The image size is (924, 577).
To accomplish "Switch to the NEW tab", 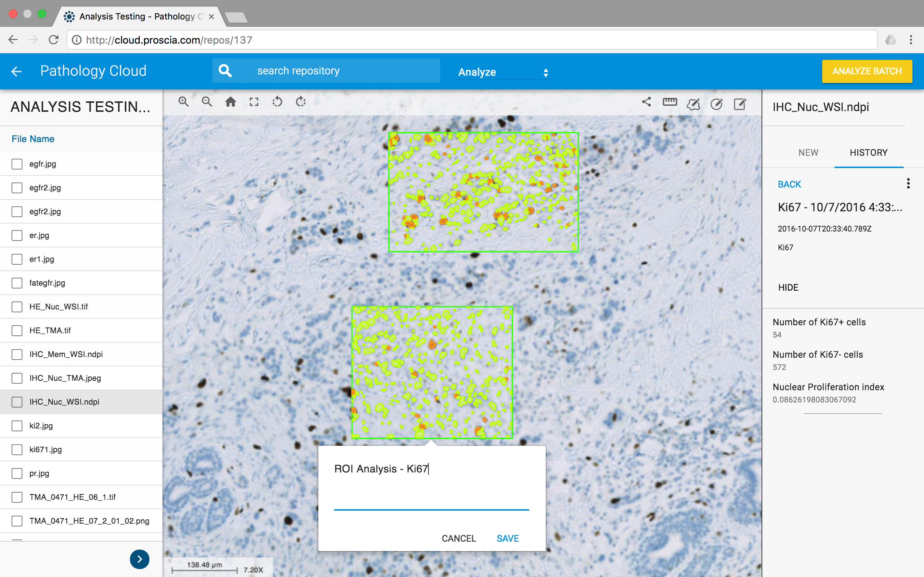I will click(x=808, y=153).
